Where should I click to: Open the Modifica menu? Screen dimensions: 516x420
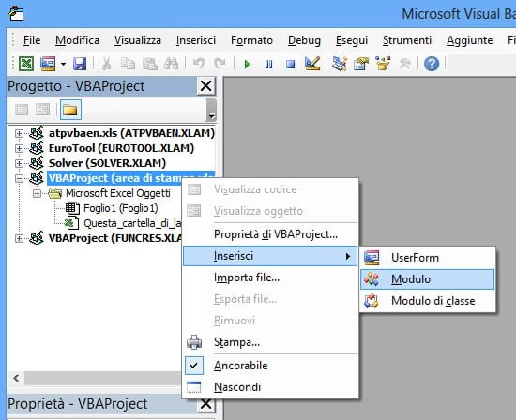coord(77,40)
